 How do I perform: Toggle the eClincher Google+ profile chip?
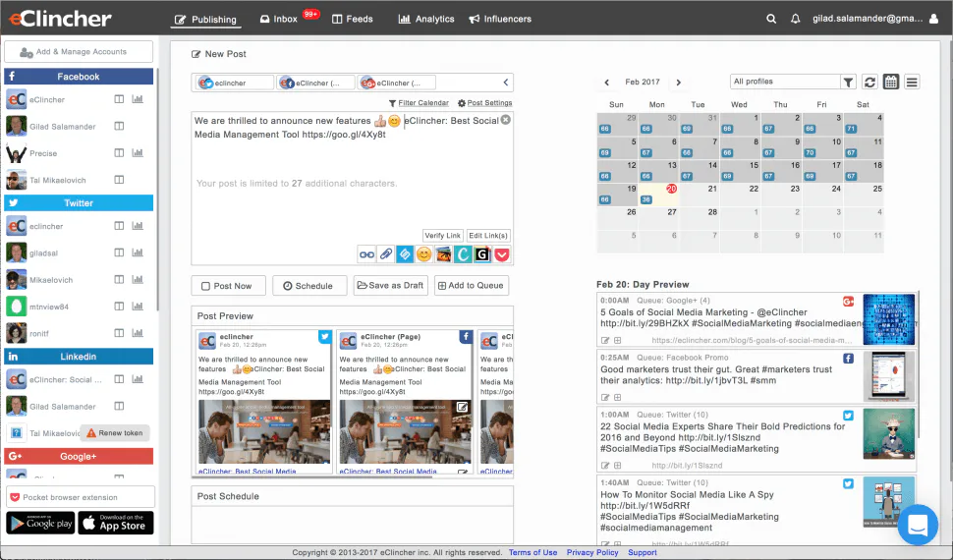click(x=397, y=83)
